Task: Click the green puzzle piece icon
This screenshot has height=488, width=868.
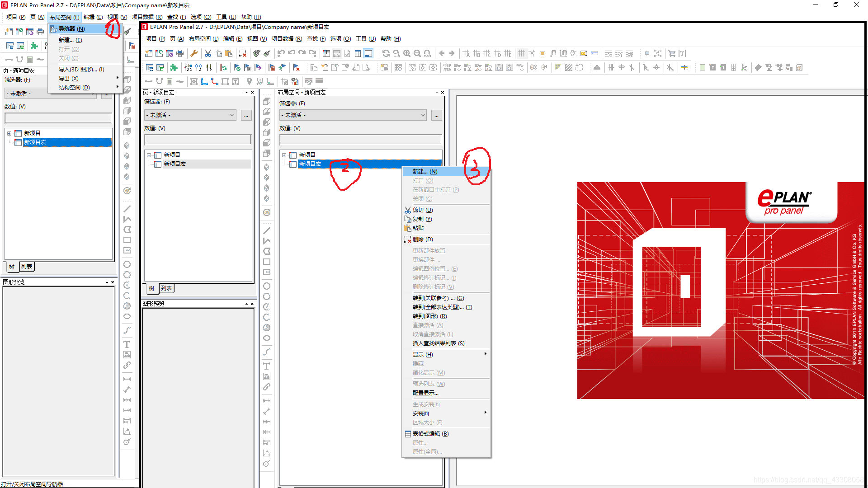Action: (x=174, y=67)
